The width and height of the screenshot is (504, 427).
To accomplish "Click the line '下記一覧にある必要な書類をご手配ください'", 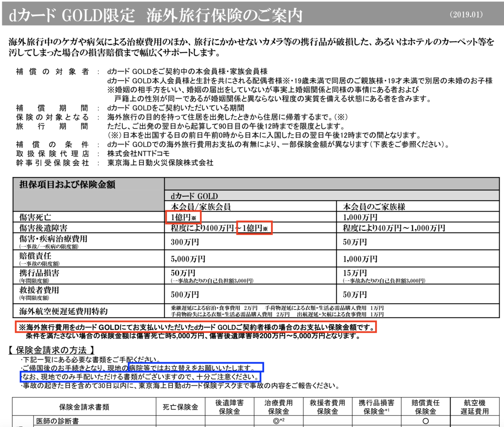I will (x=91, y=360).
